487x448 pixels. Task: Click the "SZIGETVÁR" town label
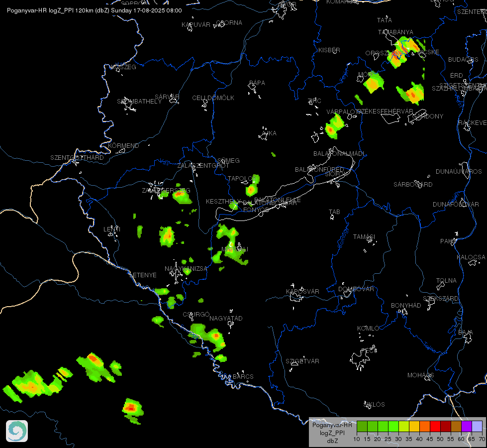[302, 361]
